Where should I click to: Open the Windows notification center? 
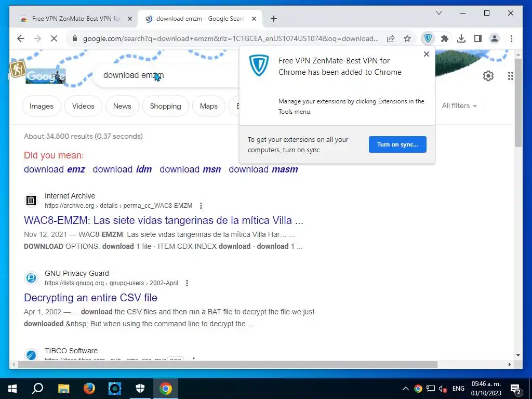click(516, 389)
